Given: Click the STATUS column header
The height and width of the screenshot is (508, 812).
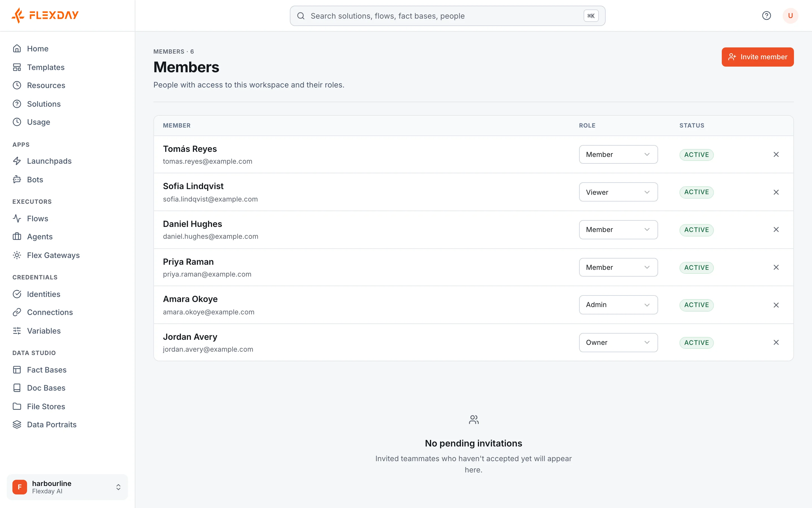Looking at the screenshot, I should tap(692, 126).
